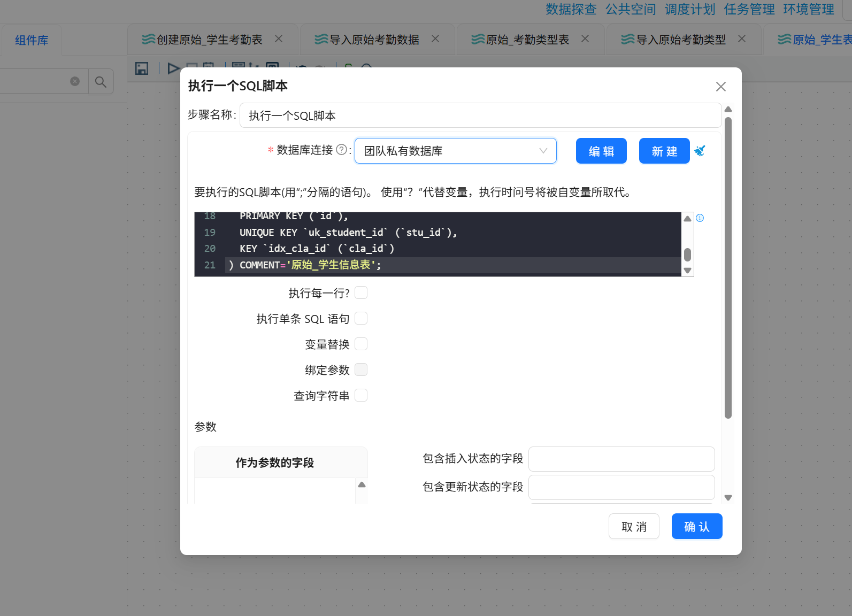Image resolution: width=852 pixels, height=616 pixels.
Task: Open the 组件库 side tab
Action: point(32,40)
